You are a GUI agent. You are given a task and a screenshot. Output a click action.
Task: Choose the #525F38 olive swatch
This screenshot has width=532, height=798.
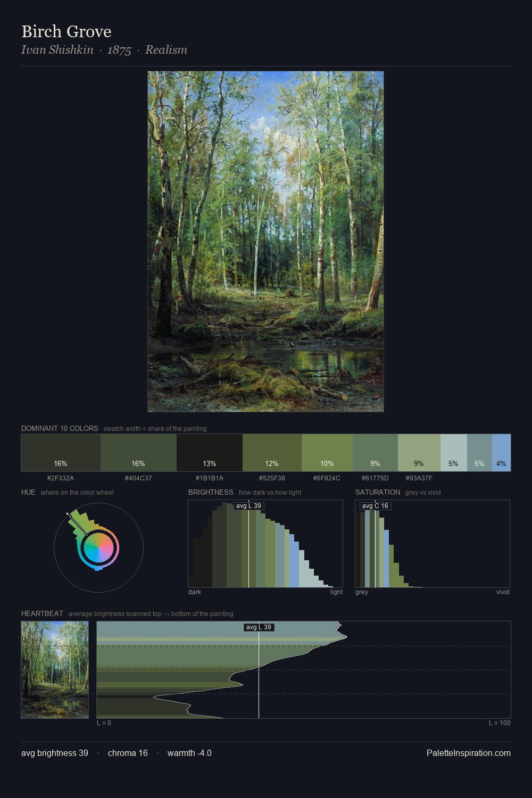[272, 453]
